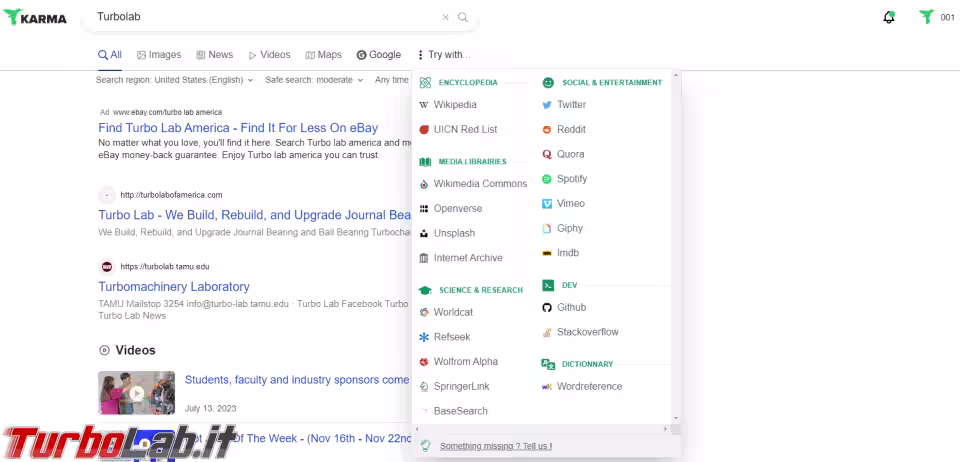Open the Safe search moderate dropdown
Viewport: 960px width, 462px height.
point(314,80)
